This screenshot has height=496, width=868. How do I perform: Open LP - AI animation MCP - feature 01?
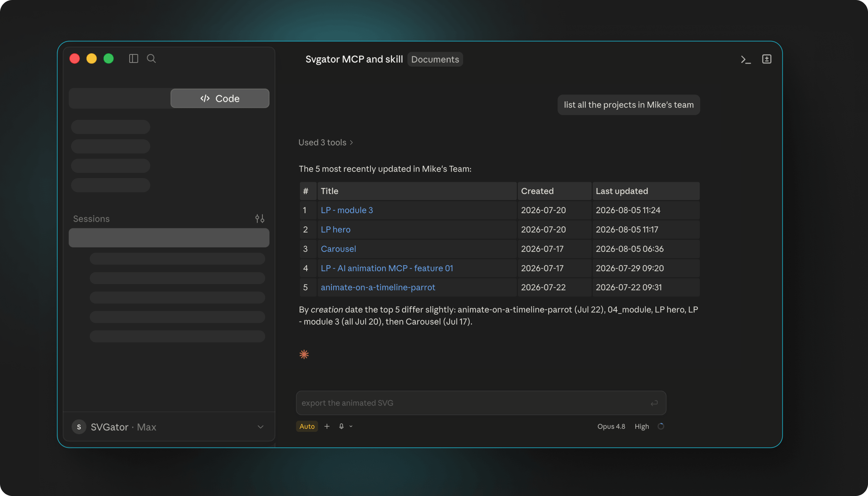click(x=387, y=268)
